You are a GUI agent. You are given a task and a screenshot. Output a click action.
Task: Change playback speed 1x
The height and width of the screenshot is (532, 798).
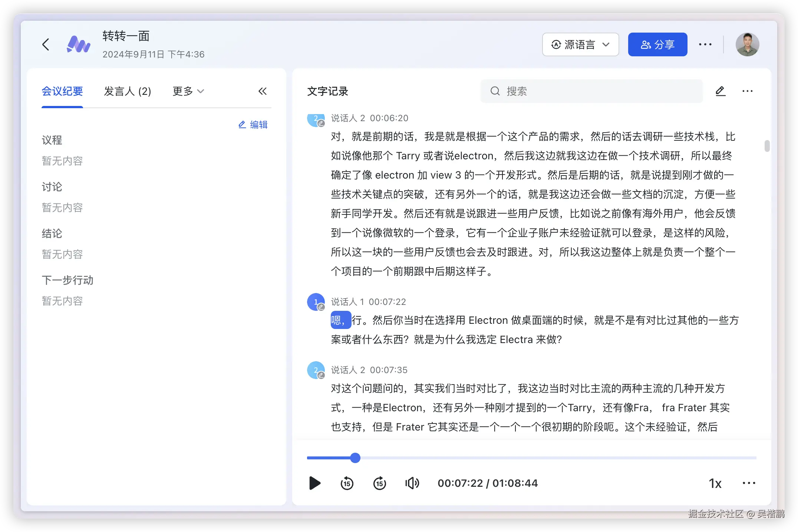point(715,483)
